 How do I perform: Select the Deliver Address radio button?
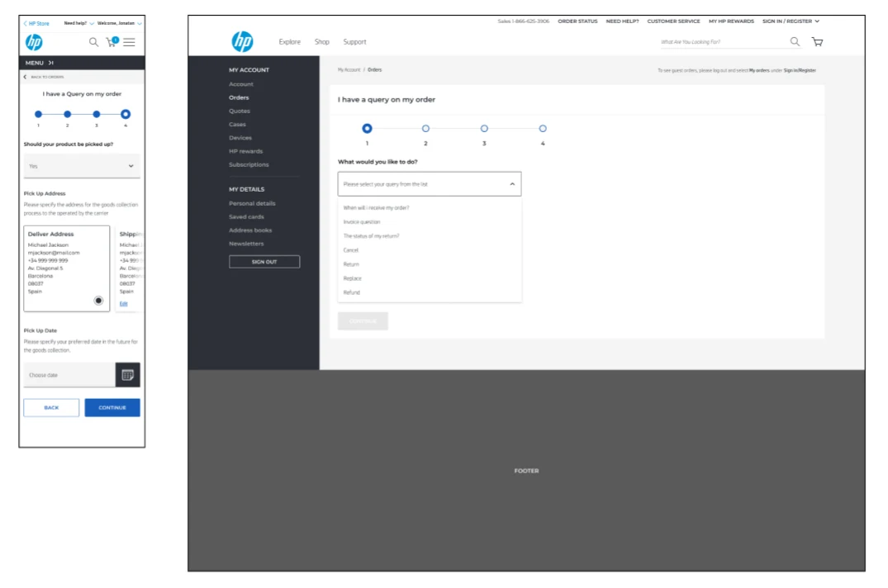pos(98,301)
